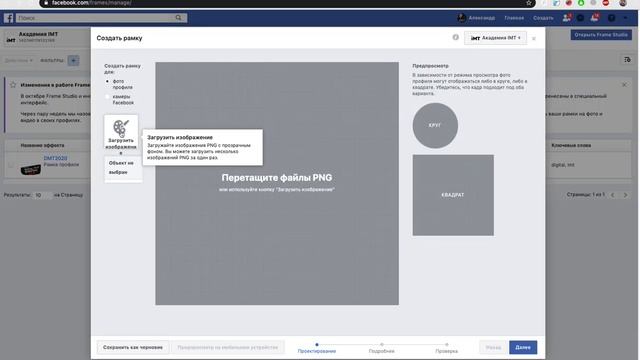Go to the Проектирование step
The image size is (640, 360).
pos(317,348)
